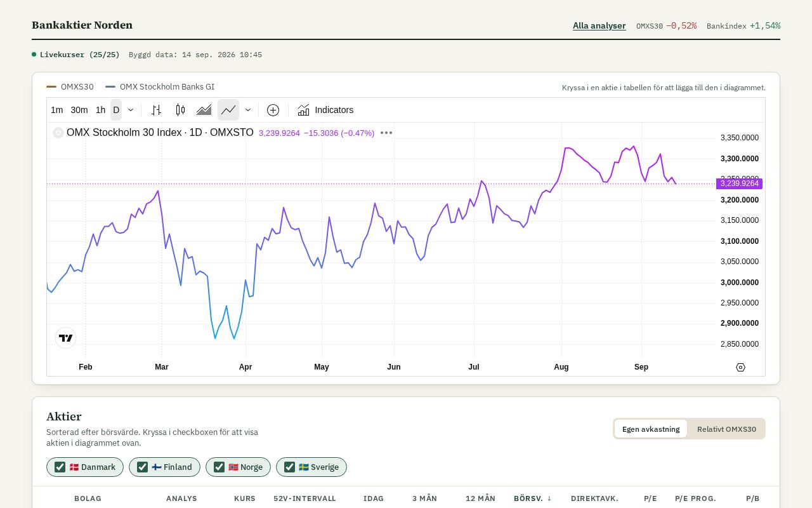
Task: Select the 1h interval
Action: (100, 110)
